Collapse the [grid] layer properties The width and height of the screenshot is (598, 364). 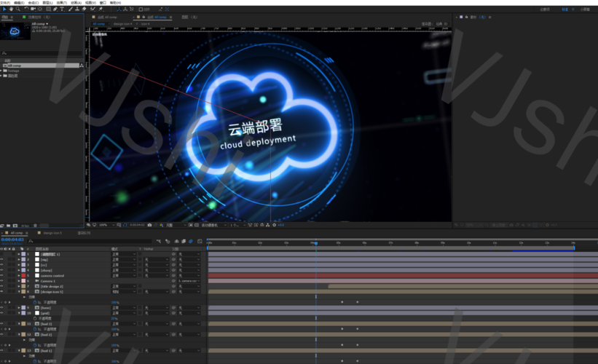click(x=19, y=313)
